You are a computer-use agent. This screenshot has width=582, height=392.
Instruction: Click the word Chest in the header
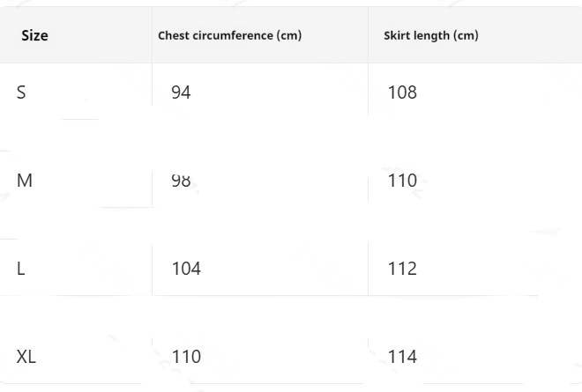[x=175, y=36]
